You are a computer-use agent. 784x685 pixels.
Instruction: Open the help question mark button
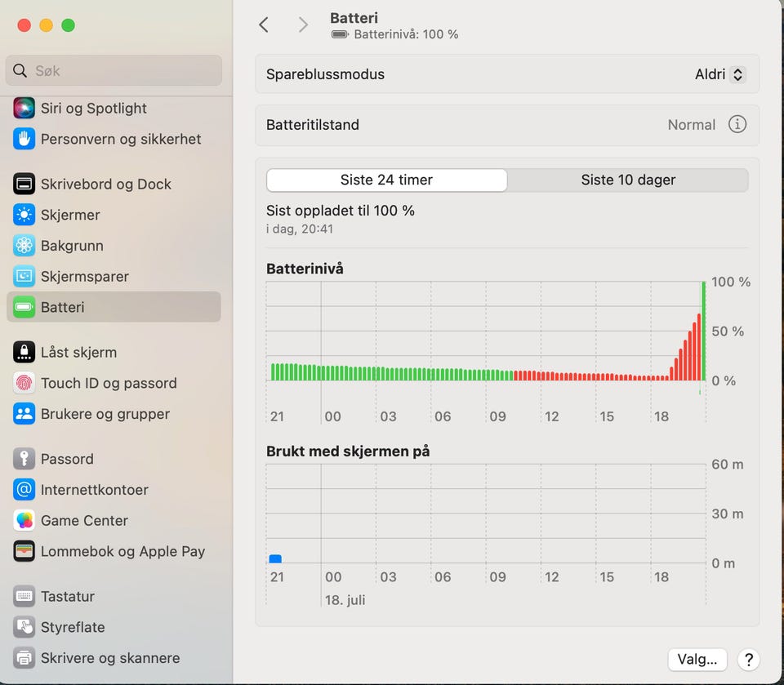coord(747,659)
